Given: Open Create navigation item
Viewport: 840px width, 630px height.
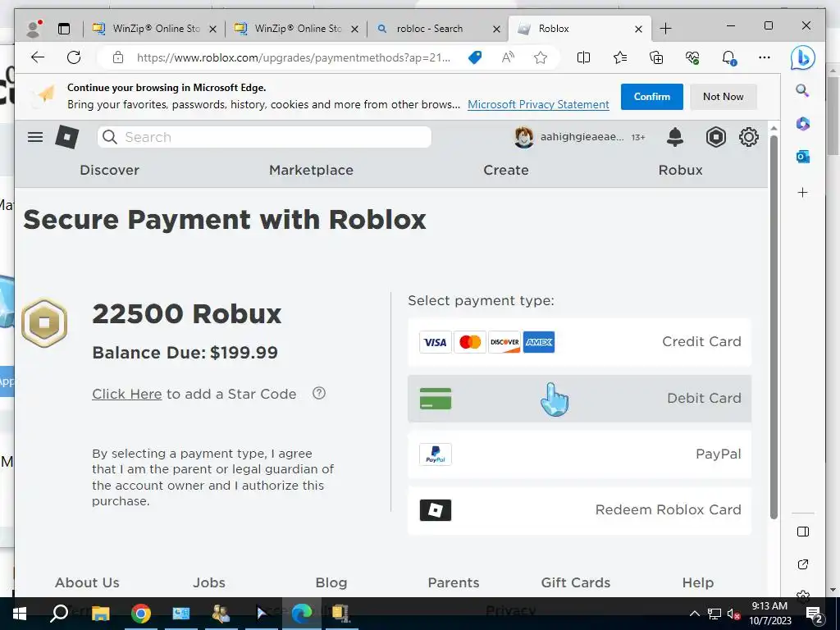Looking at the screenshot, I should coord(505,170).
